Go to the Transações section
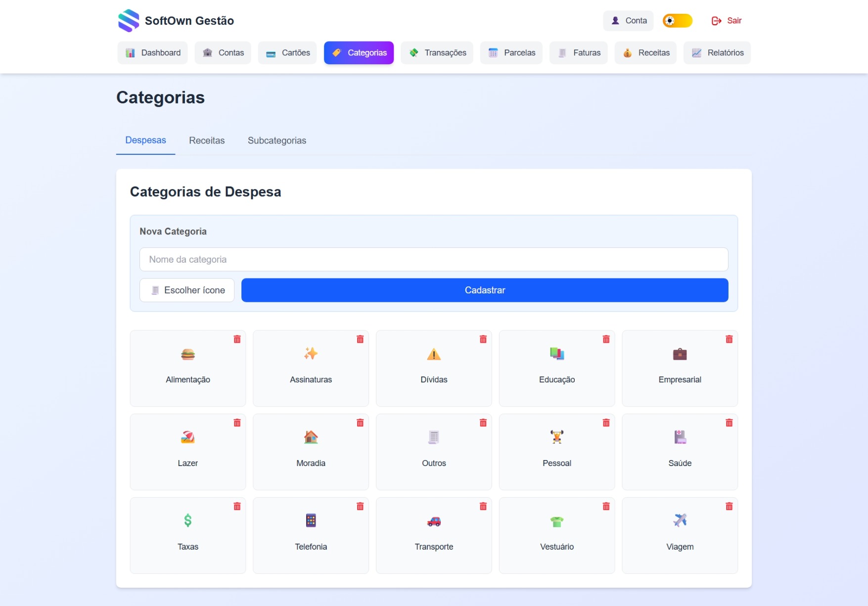The width and height of the screenshot is (868, 606). (437, 52)
